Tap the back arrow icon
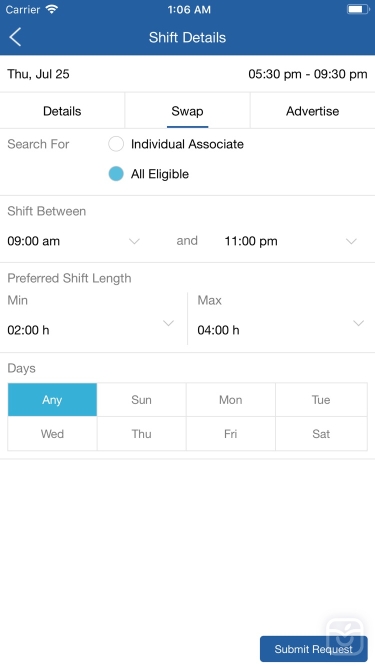 [15, 37]
